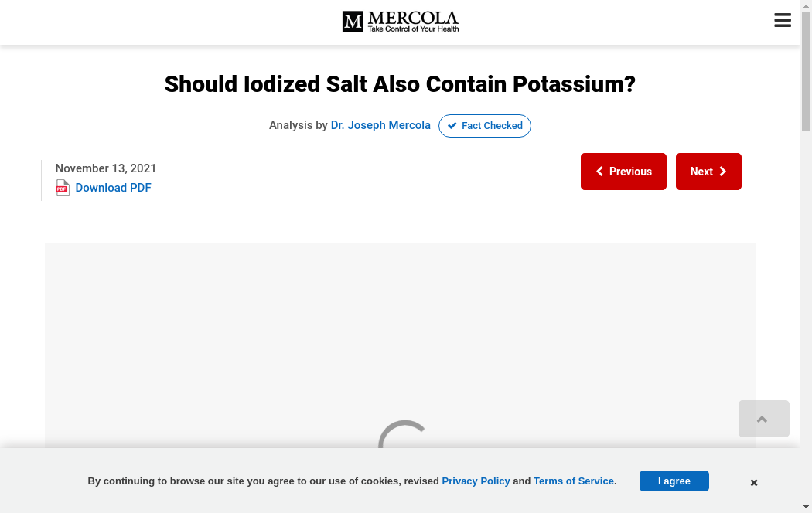Click the Fact Checked badge
Viewport: 812px width, 513px height.
coord(485,126)
